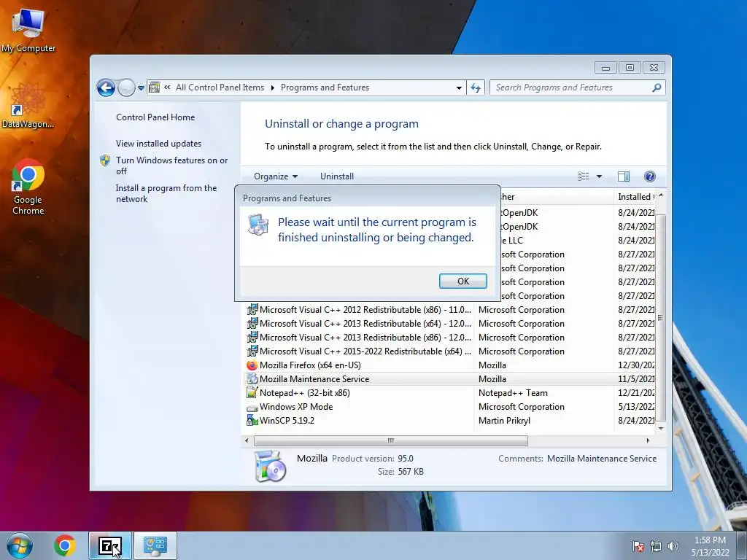The image size is (747, 560).
Task: Open the recent pages dropdown arrow
Action: click(141, 88)
